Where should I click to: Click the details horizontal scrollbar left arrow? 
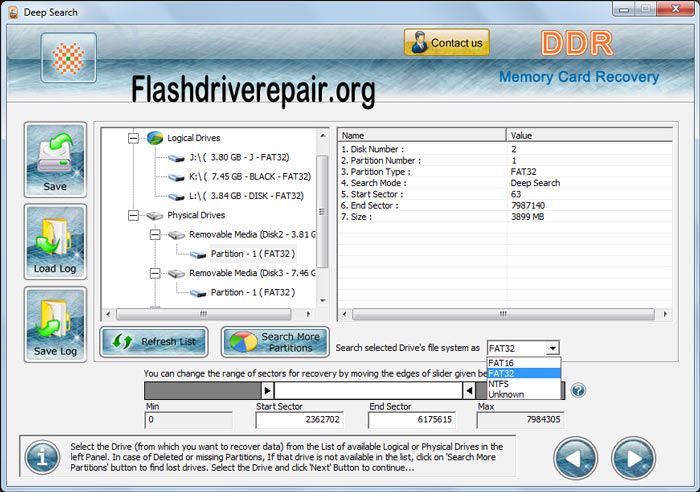tap(344, 314)
